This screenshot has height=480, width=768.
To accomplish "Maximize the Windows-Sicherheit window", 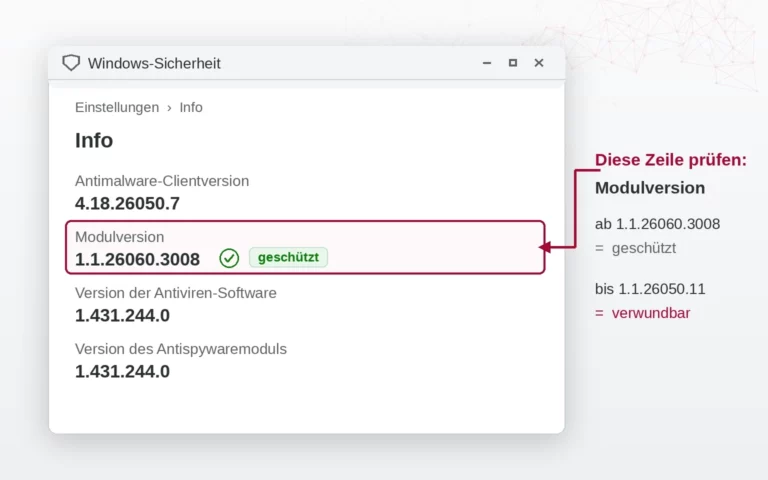I will 513,63.
